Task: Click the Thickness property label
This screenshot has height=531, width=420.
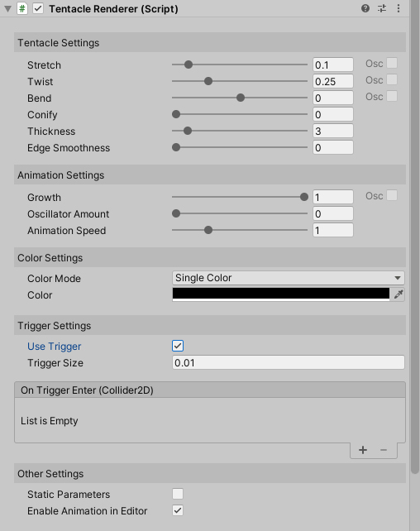Action: [x=51, y=131]
